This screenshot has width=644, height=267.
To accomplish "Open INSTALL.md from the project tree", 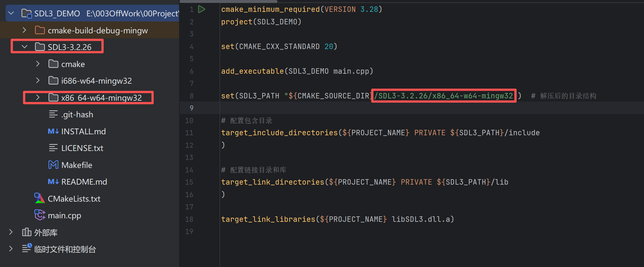I will [83, 131].
